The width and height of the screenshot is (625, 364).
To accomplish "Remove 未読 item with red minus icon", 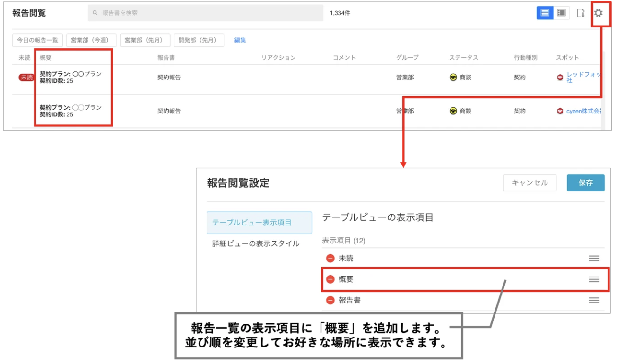I will [x=330, y=259].
